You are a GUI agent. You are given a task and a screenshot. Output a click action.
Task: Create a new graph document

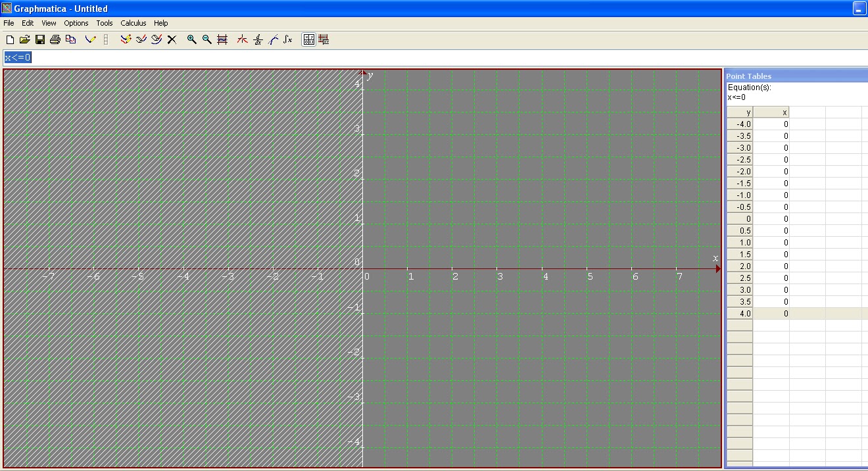(x=10, y=39)
